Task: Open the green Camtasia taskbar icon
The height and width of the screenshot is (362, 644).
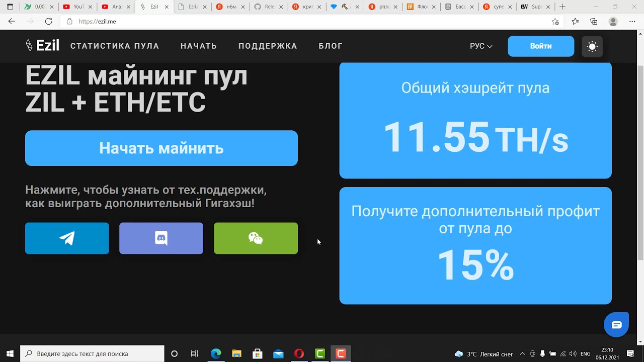Action: (319, 354)
